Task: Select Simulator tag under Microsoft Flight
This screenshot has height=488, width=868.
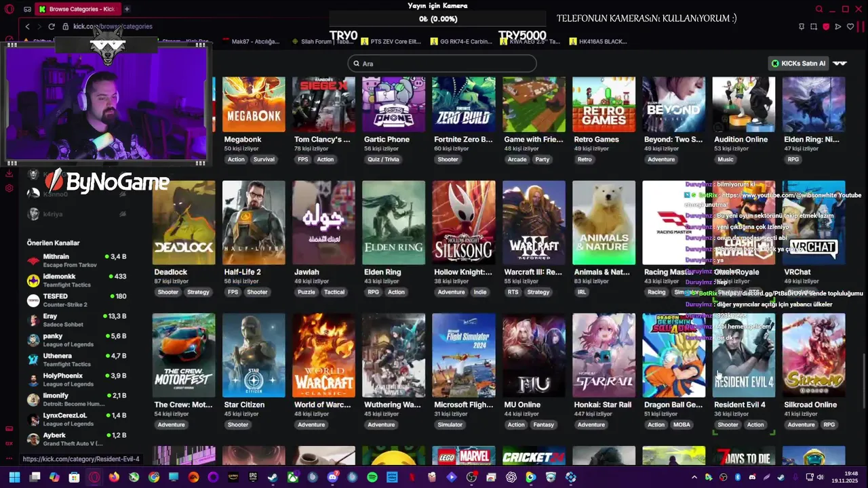Action: [x=450, y=425]
